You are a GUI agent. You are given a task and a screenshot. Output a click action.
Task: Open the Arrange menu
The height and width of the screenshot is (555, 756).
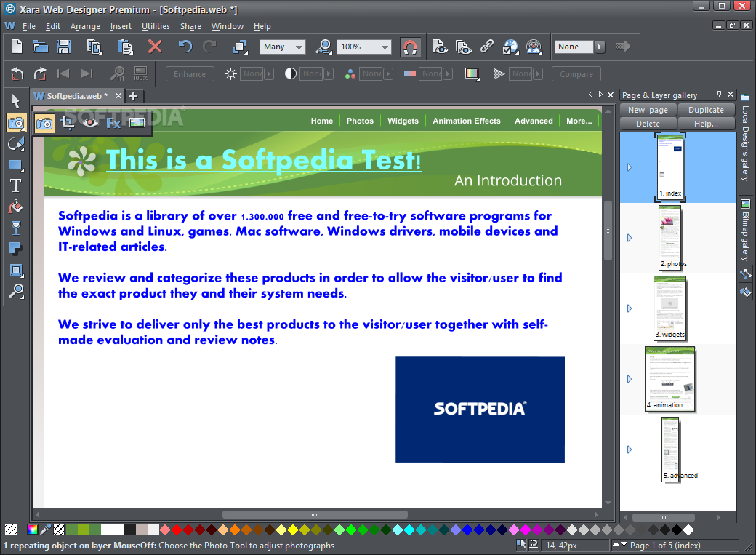pyautogui.click(x=85, y=26)
